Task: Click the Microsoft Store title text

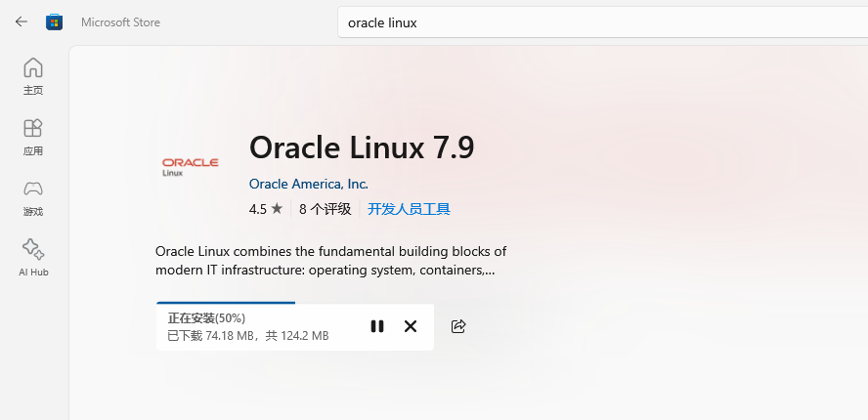Action: pos(120,22)
